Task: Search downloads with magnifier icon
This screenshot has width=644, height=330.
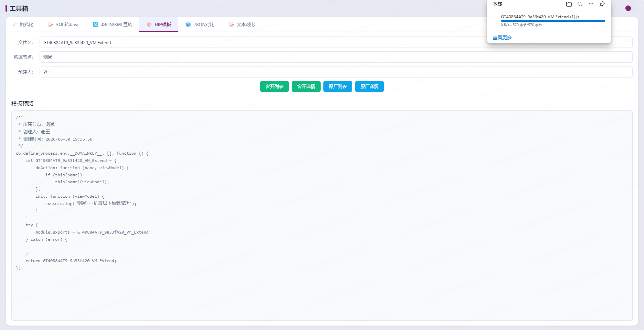Action: [580, 4]
